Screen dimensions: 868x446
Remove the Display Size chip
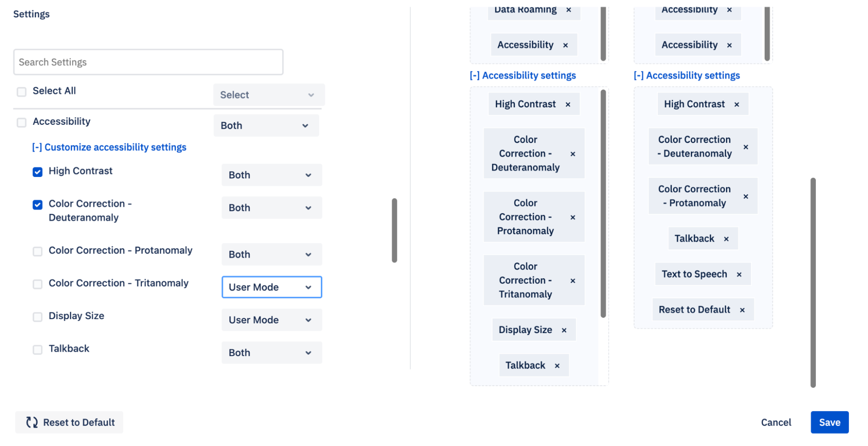coord(564,330)
